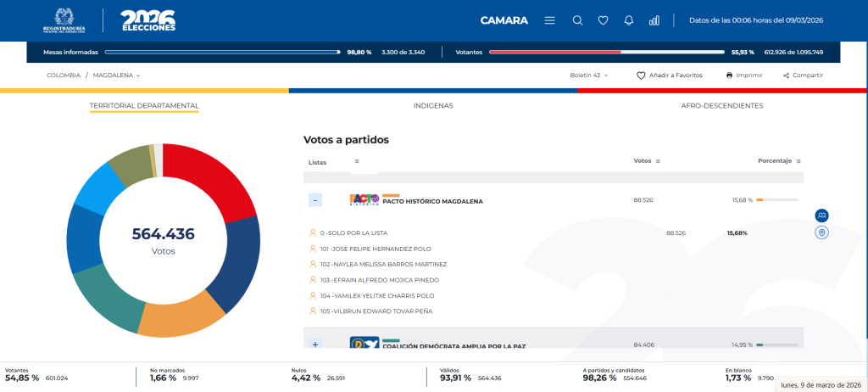Click the candidates view round icon
868x392 pixels.
(x=821, y=216)
